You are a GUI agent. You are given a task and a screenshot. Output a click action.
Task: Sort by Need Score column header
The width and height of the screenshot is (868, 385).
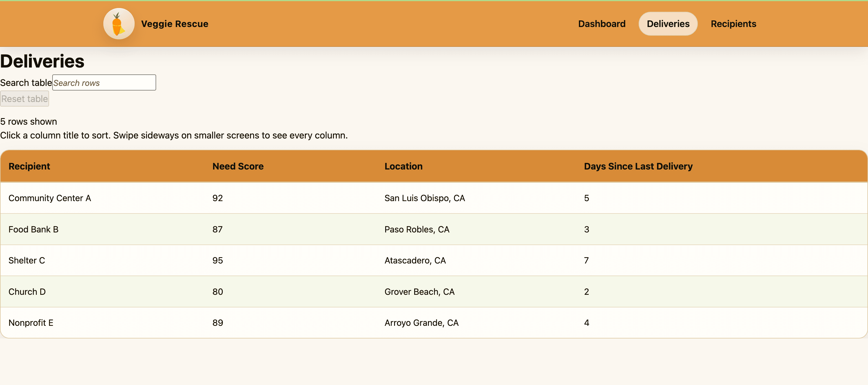(238, 166)
